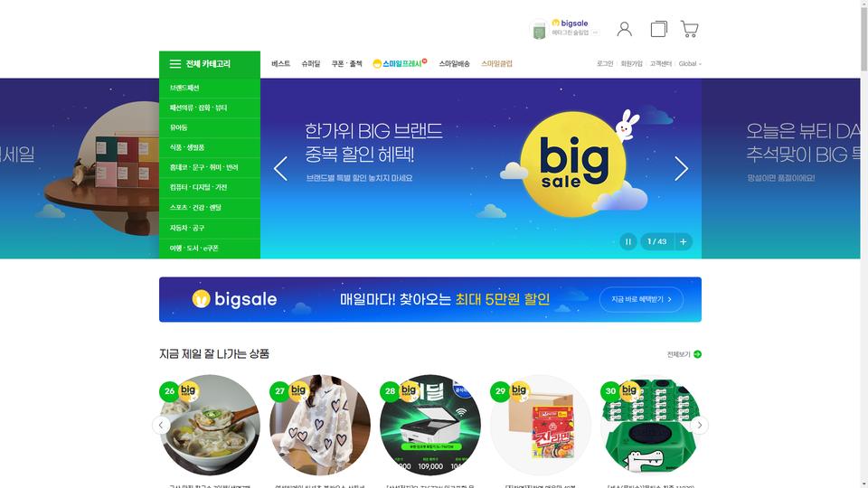This screenshot has height=488, width=868.
Task: Pause the banner slideshow autoplay
Action: 627,242
